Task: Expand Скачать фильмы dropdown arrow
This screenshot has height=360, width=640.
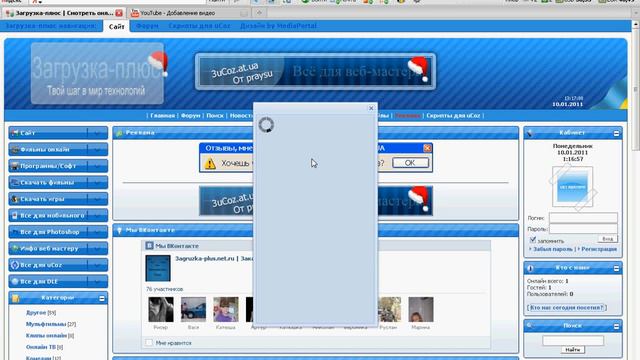Action: tap(97, 182)
